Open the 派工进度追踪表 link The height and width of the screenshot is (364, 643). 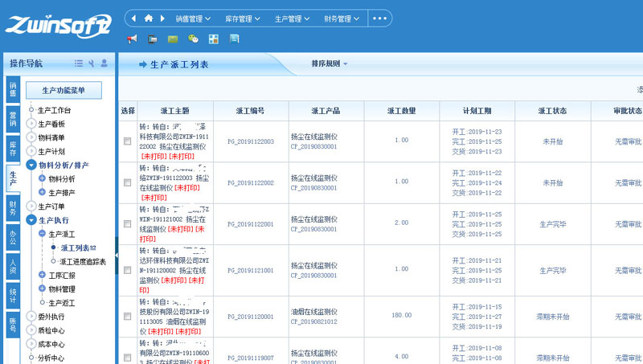click(83, 261)
